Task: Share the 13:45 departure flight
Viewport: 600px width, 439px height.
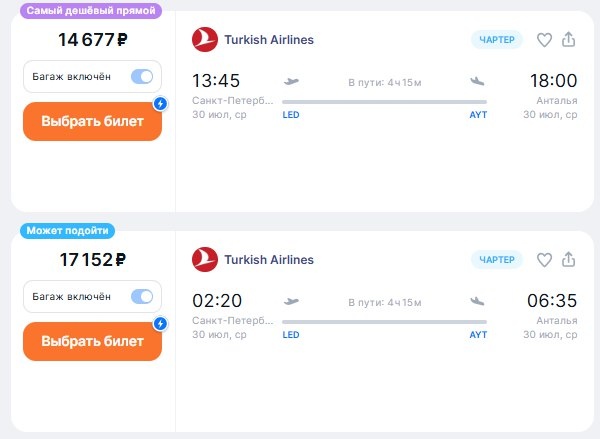Action: (x=569, y=40)
